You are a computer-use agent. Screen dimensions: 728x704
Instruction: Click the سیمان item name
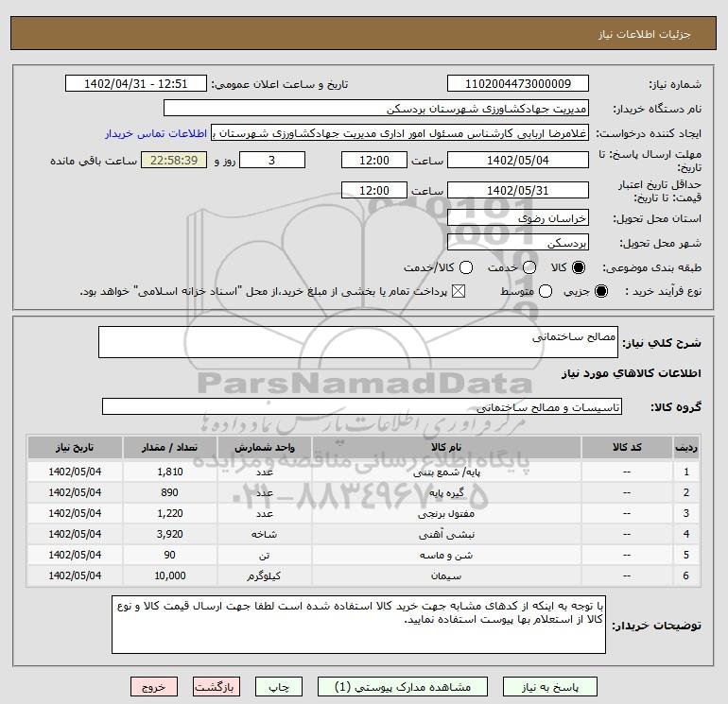coord(446,575)
